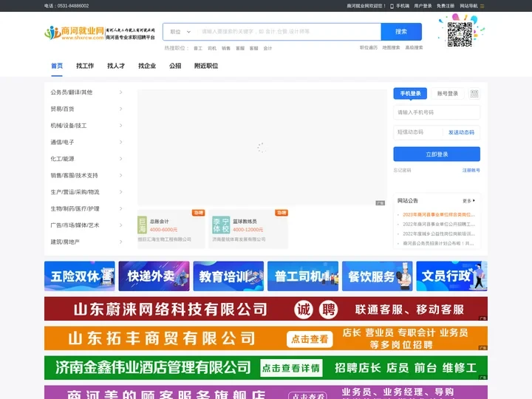The height and width of the screenshot is (399, 532).
Task: Open 找人才 nav item
Action: (116, 66)
